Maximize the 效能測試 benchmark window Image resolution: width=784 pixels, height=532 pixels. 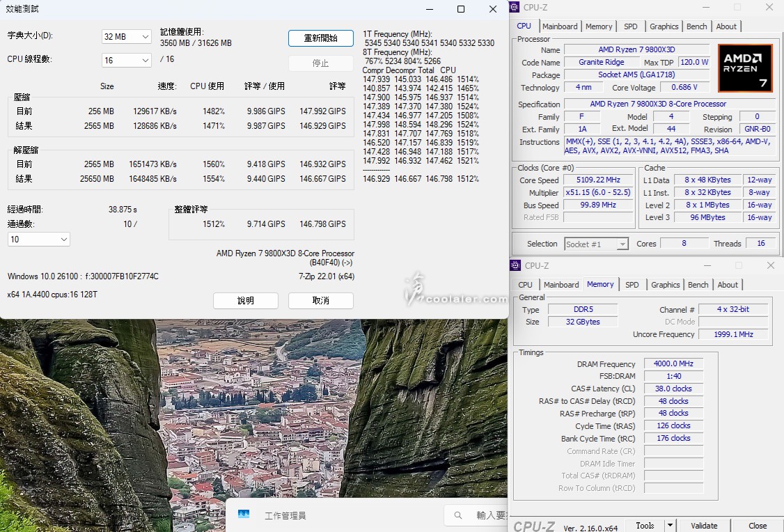tap(461, 9)
